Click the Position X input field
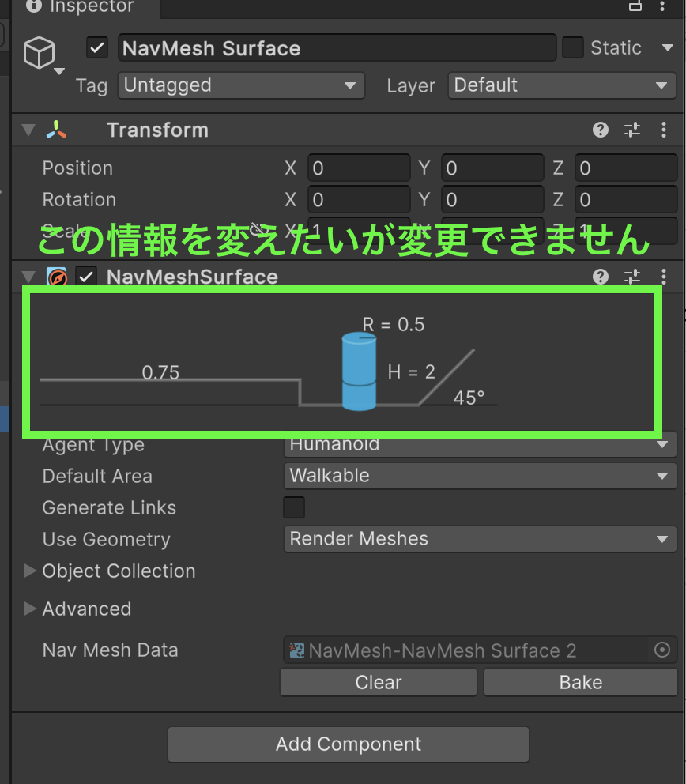The height and width of the screenshot is (784, 686). point(359,168)
